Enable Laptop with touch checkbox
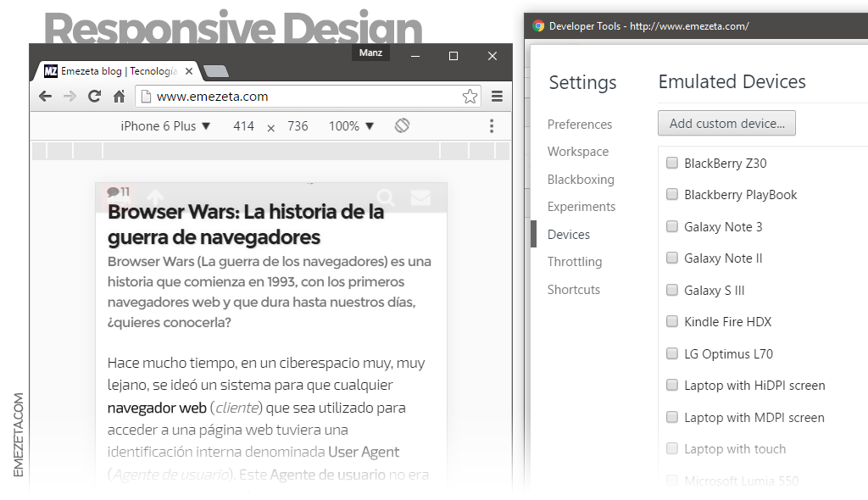Image resolution: width=868 pixels, height=500 pixels. point(672,449)
